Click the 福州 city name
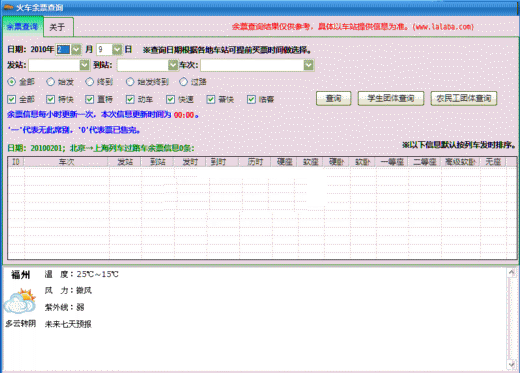520x373 pixels. (21, 275)
